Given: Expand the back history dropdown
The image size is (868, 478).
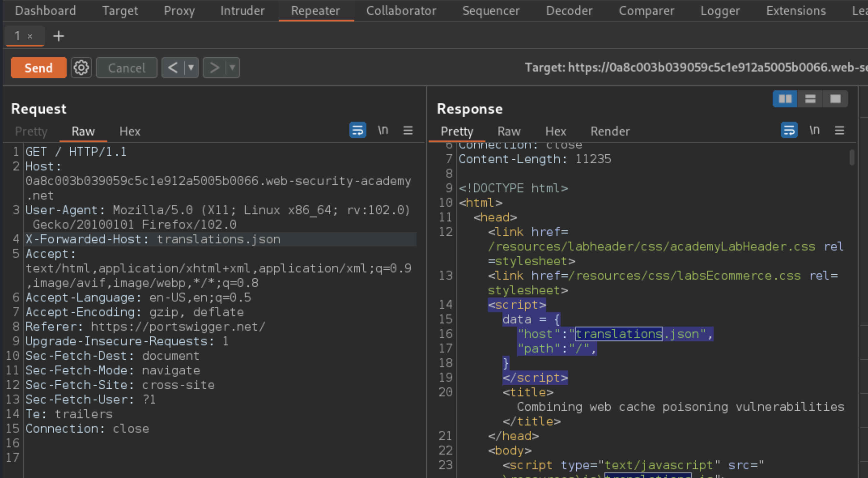Looking at the screenshot, I should point(191,68).
